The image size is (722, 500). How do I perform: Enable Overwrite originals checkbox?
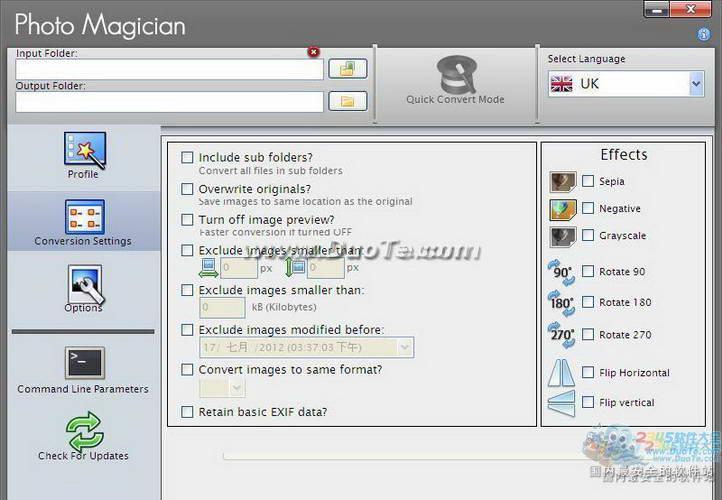(x=187, y=189)
